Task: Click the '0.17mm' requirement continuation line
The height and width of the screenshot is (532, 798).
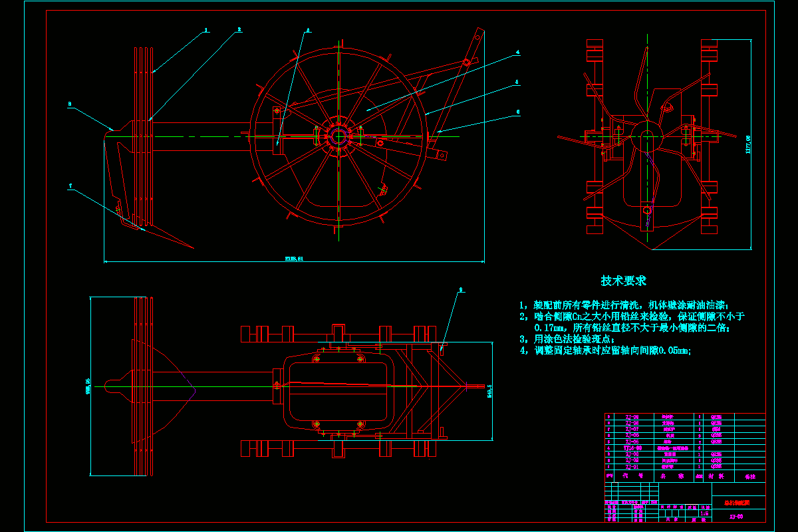Action: [x=632, y=327]
